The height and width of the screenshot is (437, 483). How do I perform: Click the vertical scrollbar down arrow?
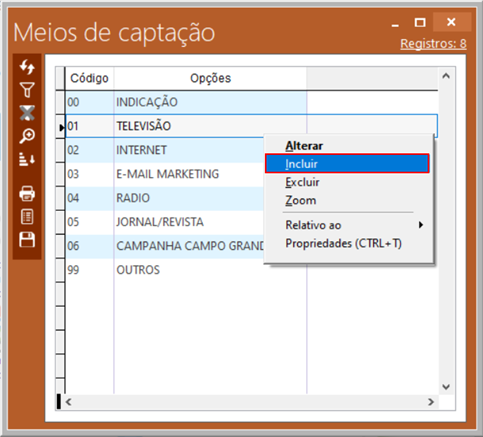[446, 387]
